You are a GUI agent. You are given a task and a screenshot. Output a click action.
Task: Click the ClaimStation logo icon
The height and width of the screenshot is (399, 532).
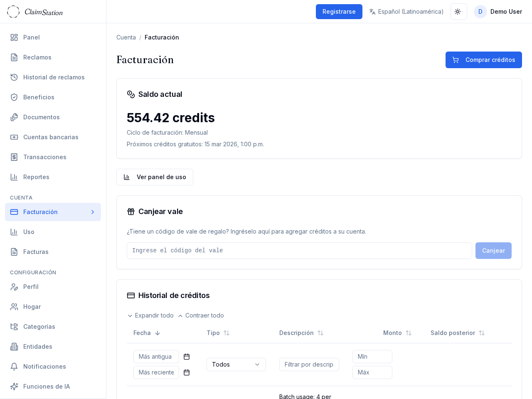point(13,12)
